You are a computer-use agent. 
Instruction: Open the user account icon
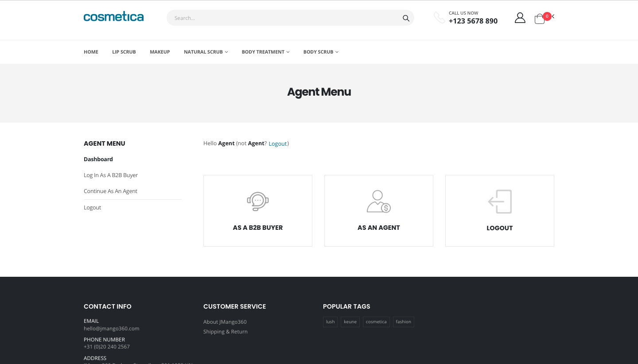[520, 18]
